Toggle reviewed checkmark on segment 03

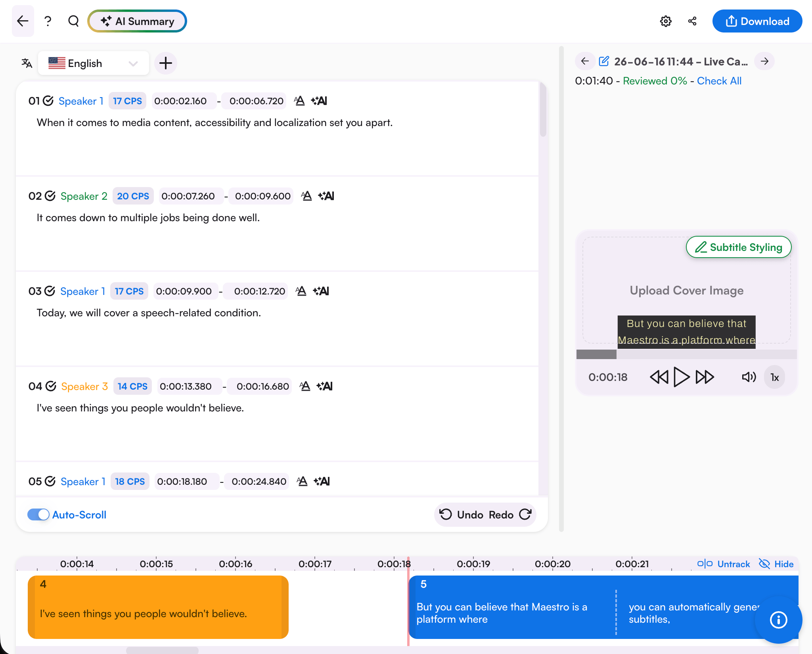50,291
